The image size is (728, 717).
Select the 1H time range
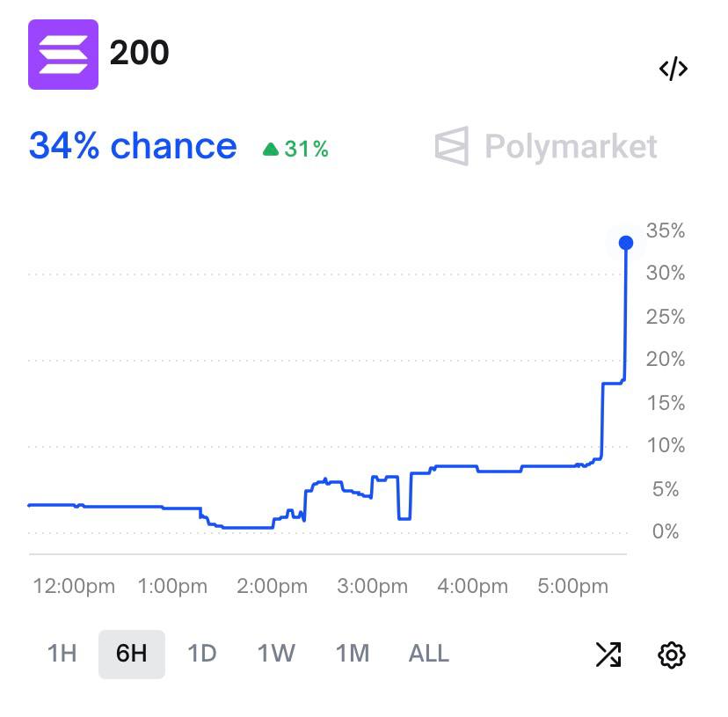click(62, 654)
